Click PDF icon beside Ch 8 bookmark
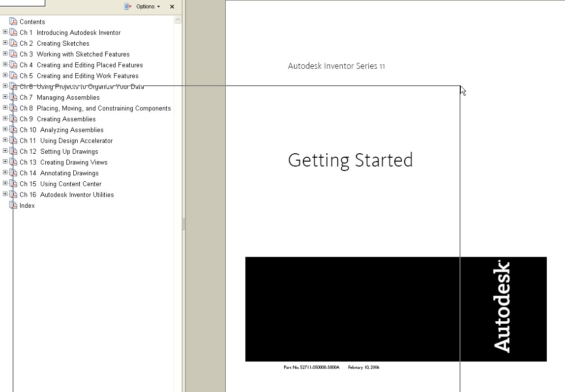565x392 pixels. [13, 108]
